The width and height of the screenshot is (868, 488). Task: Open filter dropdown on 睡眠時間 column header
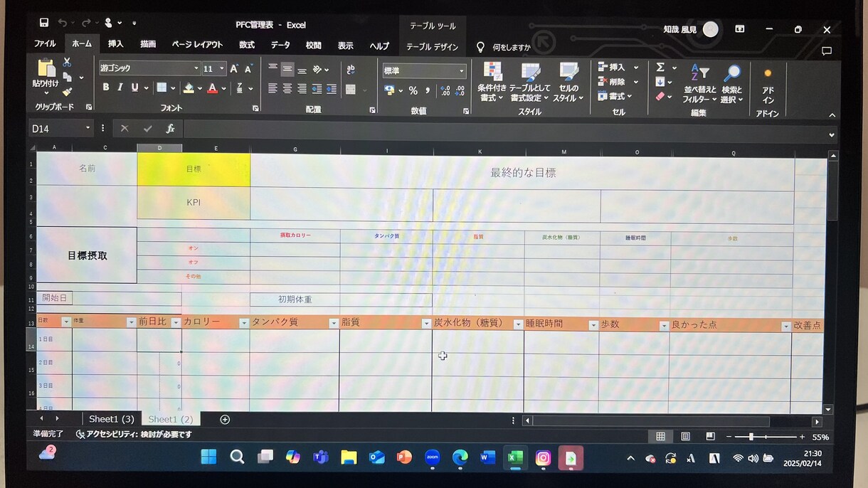tap(593, 324)
